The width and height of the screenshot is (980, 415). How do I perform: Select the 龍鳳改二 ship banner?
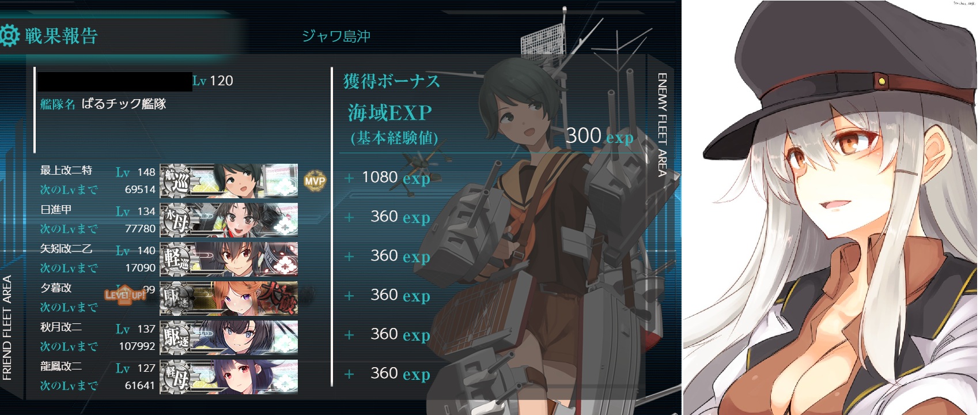[229, 376]
